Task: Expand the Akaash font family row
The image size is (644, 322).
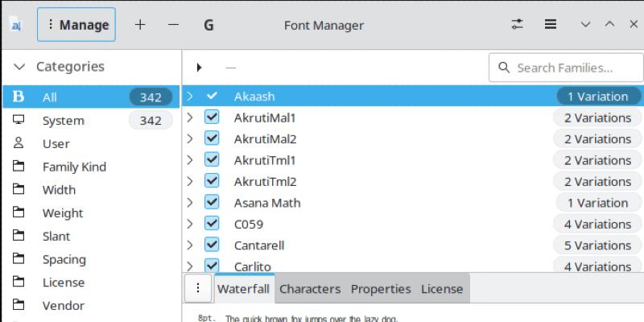Action: 190,97
